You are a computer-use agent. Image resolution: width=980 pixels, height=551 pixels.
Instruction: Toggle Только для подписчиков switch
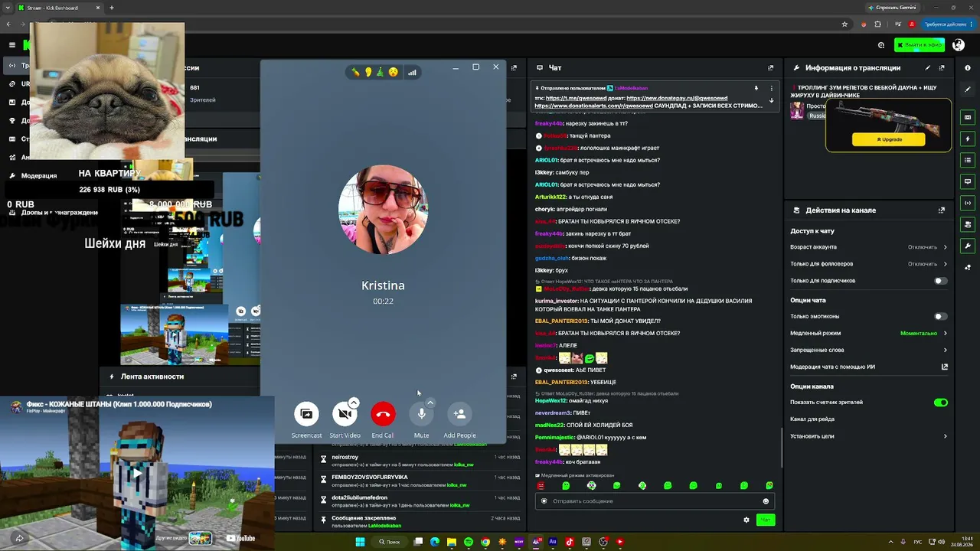click(941, 281)
